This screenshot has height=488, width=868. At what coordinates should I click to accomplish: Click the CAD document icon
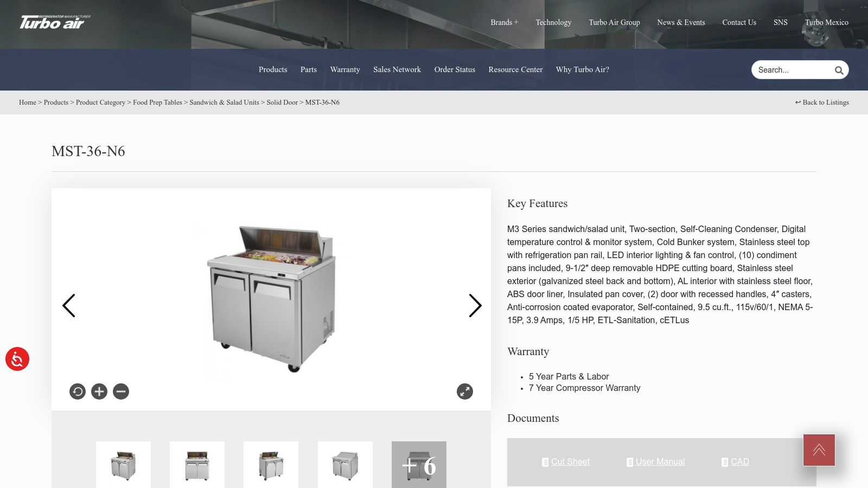(725, 463)
